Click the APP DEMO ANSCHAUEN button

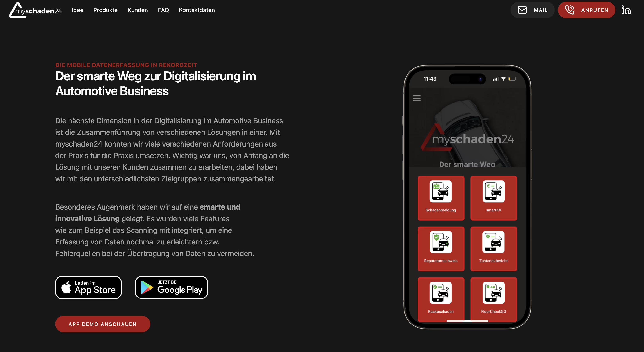[102, 324]
